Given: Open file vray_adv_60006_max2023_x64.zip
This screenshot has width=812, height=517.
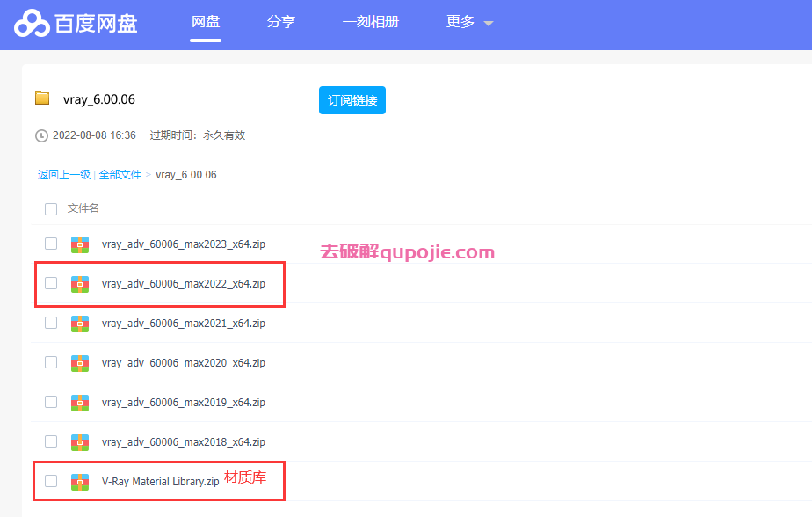Looking at the screenshot, I should click(184, 244).
